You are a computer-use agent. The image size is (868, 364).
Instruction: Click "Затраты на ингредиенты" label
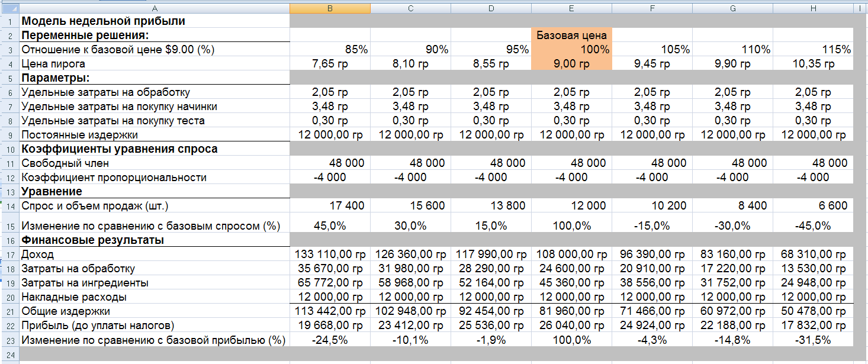point(85,283)
